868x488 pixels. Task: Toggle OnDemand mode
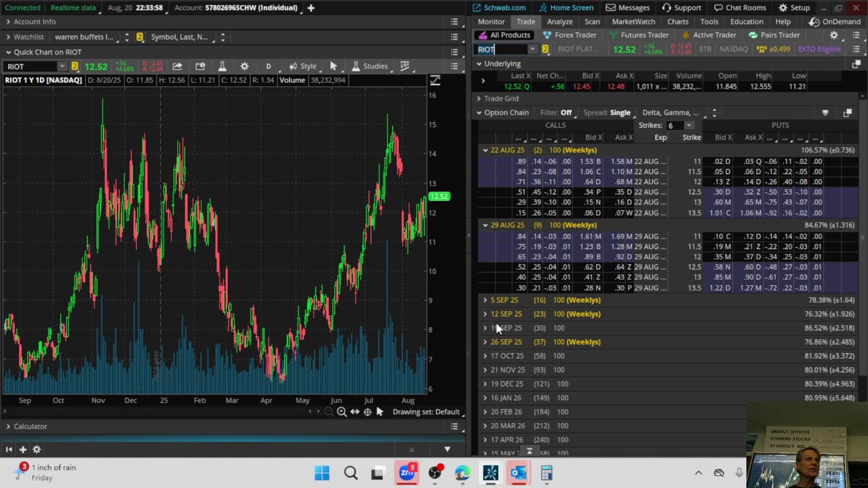click(835, 22)
